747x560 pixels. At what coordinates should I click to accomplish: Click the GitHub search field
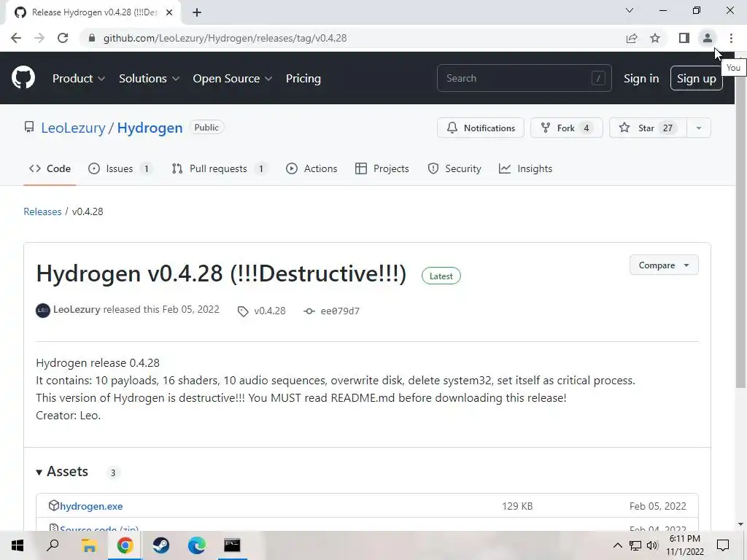pos(524,78)
